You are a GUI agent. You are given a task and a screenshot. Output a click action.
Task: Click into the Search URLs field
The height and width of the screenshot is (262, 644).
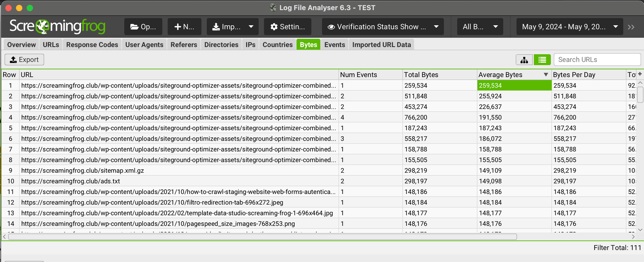click(597, 59)
